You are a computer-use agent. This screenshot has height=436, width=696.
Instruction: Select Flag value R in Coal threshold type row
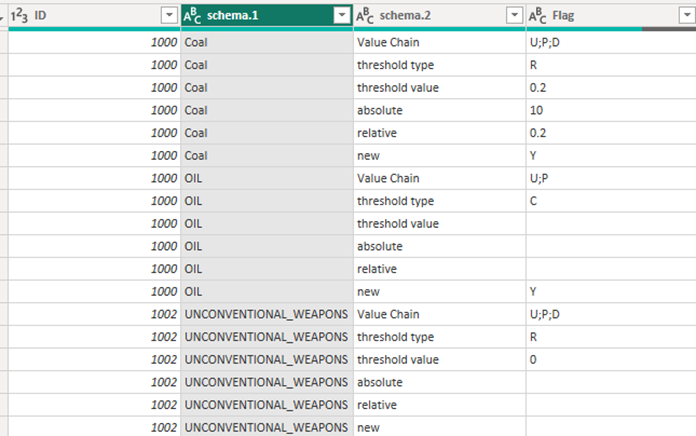pyautogui.click(x=611, y=65)
